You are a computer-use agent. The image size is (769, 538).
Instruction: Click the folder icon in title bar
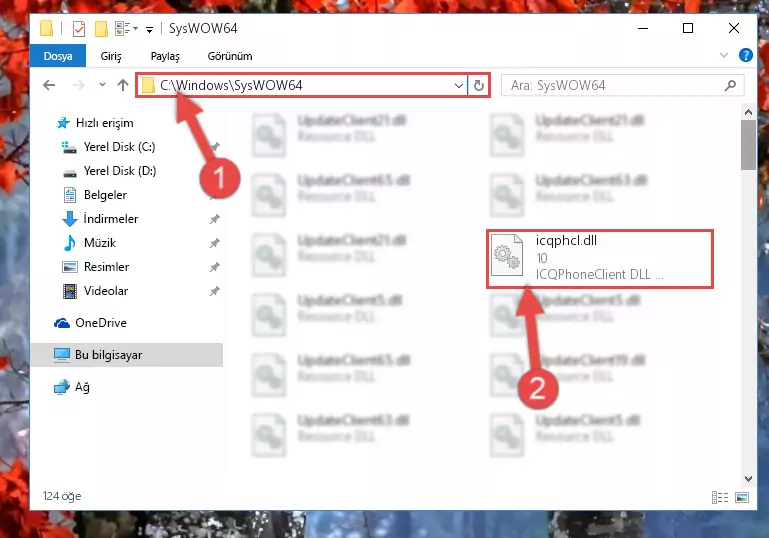pyautogui.click(x=46, y=28)
